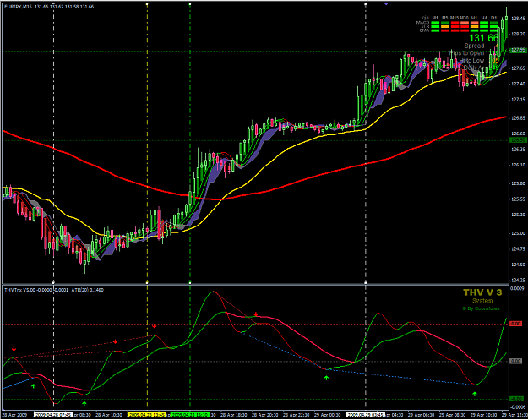Screen dimensions: 528x420
Task: Click the 124.25 value on the price scale
Action: [519, 280]
